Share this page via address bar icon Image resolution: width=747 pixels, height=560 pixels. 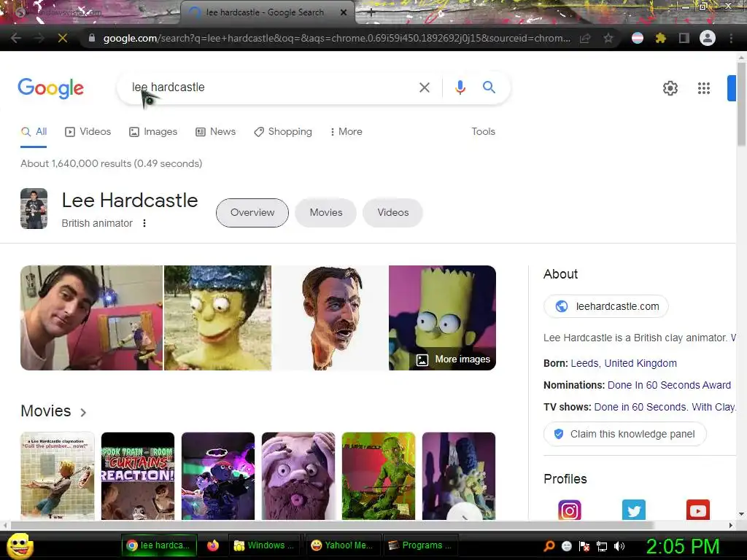(585, 38)
